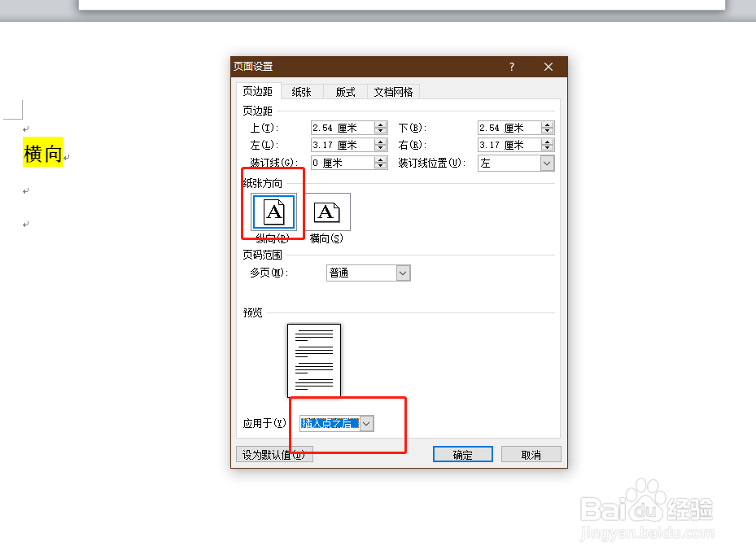Screen dimensions: 756x559
Task: Switch to the 页边距 tab
Action: [x=258, y=91]
